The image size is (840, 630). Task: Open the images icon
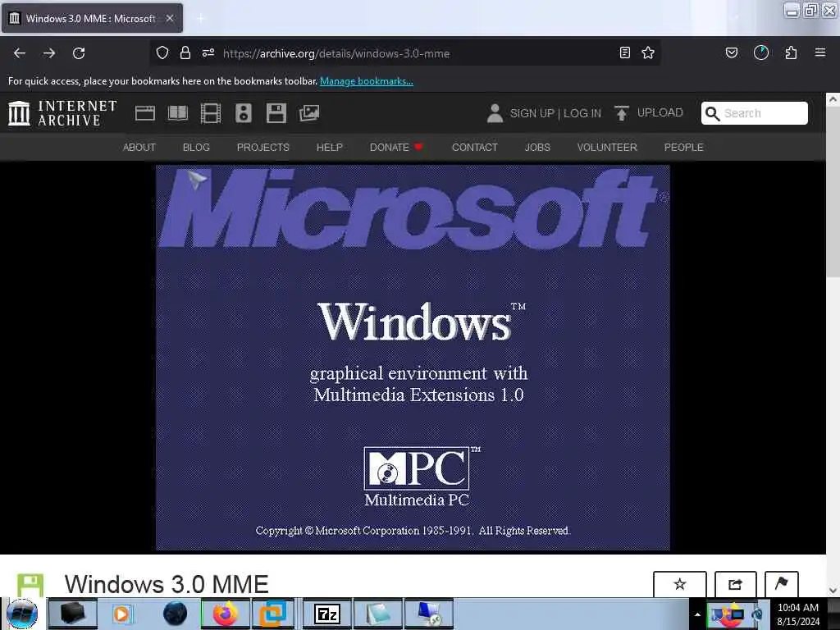[x=309, y=113]
